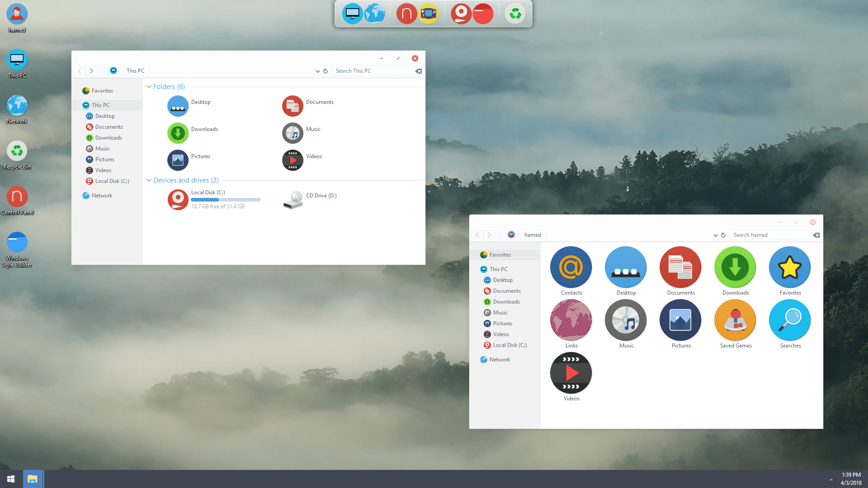868x488 pixels.
Task: Click inside the Search hamed input field
Action: 769,235
